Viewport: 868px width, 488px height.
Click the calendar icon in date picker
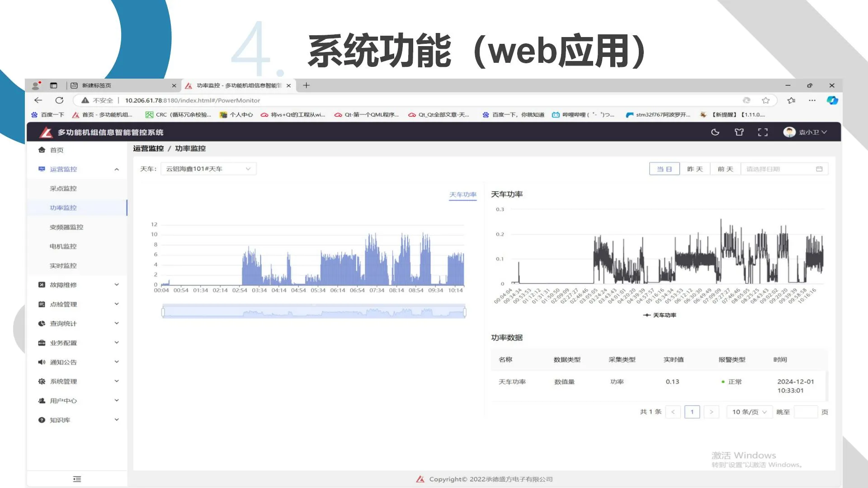pos(819,169)
